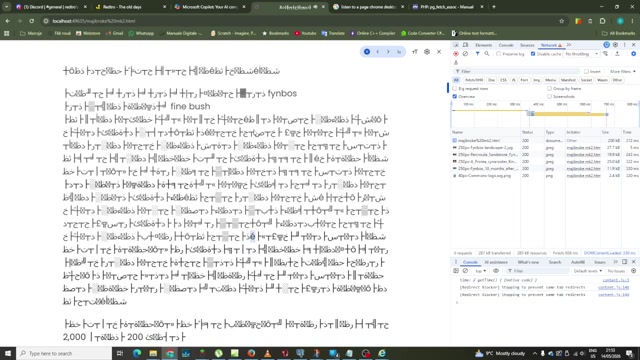Image resolution: width=640 pixels, height=360 pixels.
Task: Enable Group by frame
Action: point(549,89)
